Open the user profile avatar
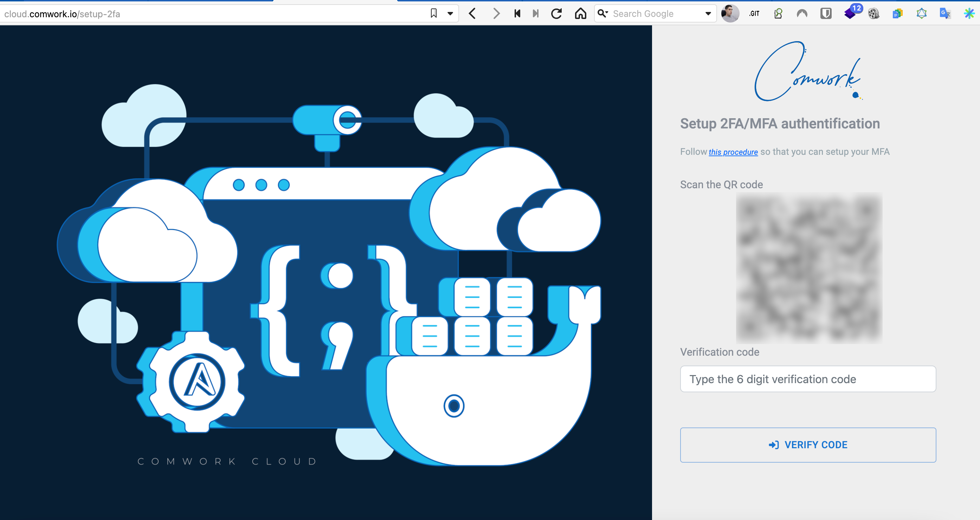This screenshot has width=980, height=520. 730,14
